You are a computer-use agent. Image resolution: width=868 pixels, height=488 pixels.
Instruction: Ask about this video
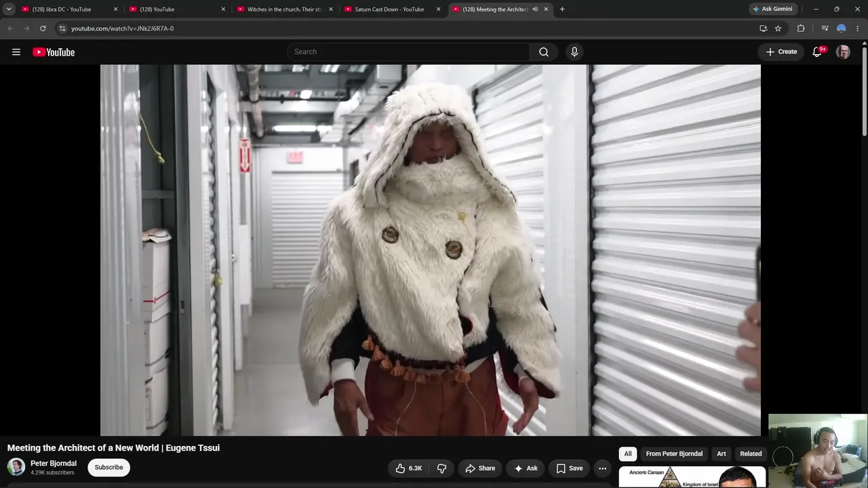click(x=526, y=468)
